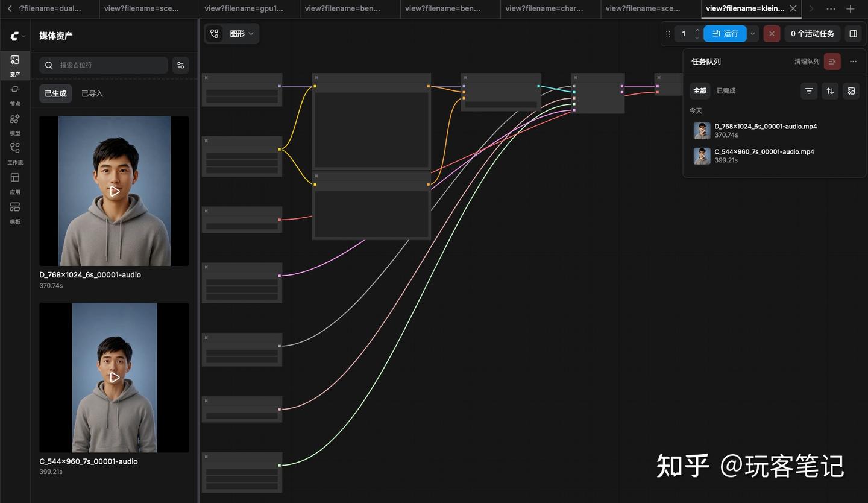Open C_544×960_7s_00001-audio.mp4 queue item
Screen dimensions: 868x503
(x=774, y=156)
